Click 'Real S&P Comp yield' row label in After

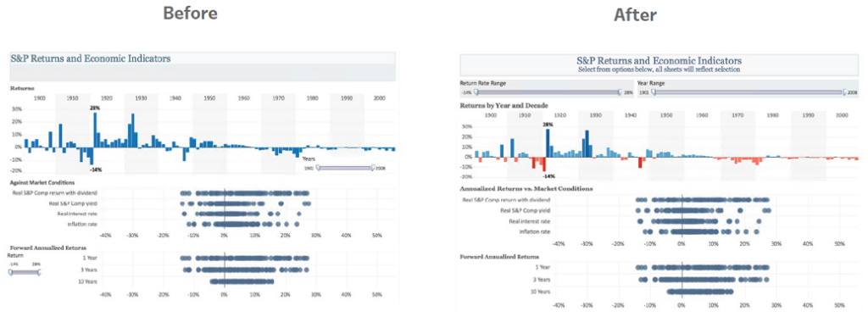pos(526,210)
